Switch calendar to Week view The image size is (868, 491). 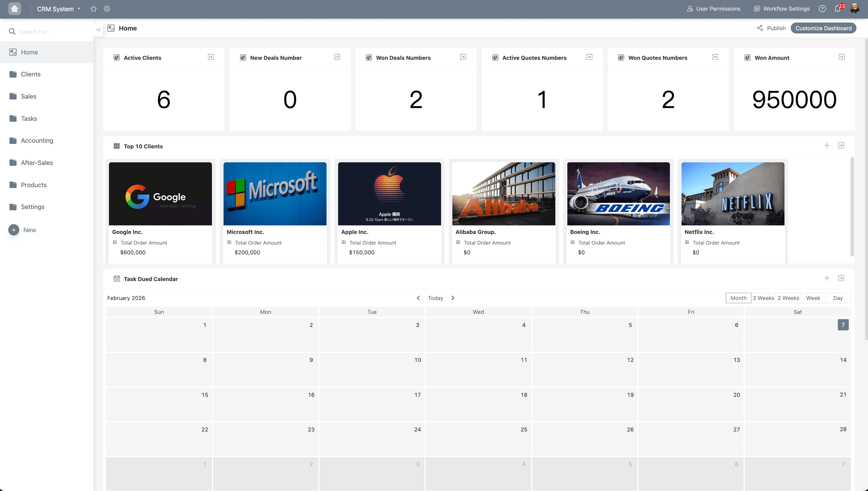[813, 298]
